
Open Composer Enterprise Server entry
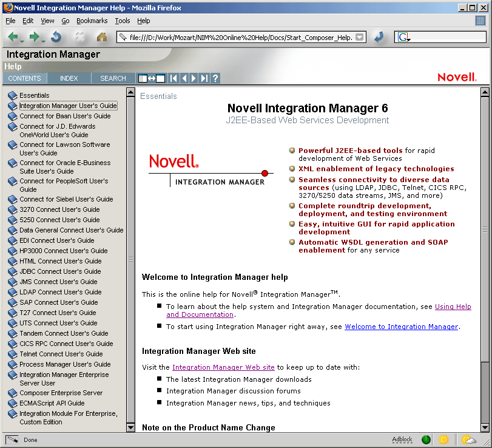(x=61, y=393)
